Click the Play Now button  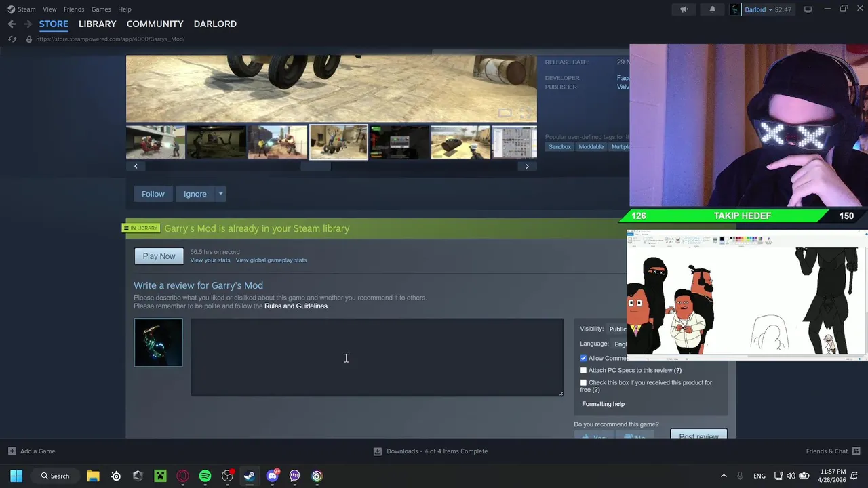click(159, 256)
